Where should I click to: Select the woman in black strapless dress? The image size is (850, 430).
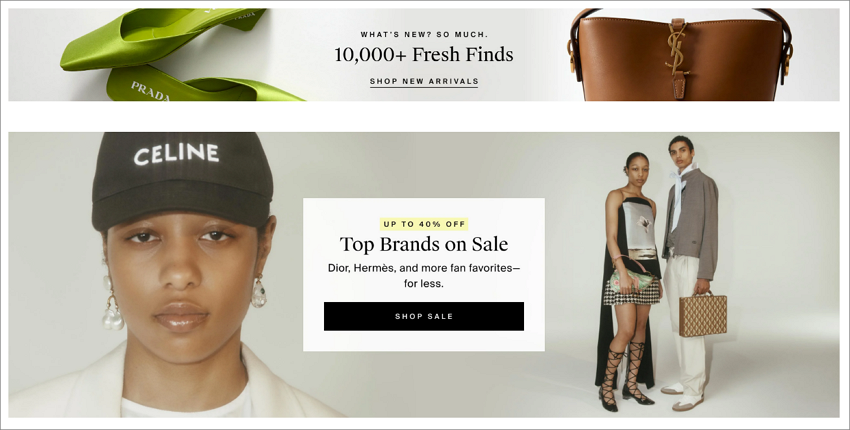click(629, 281)
